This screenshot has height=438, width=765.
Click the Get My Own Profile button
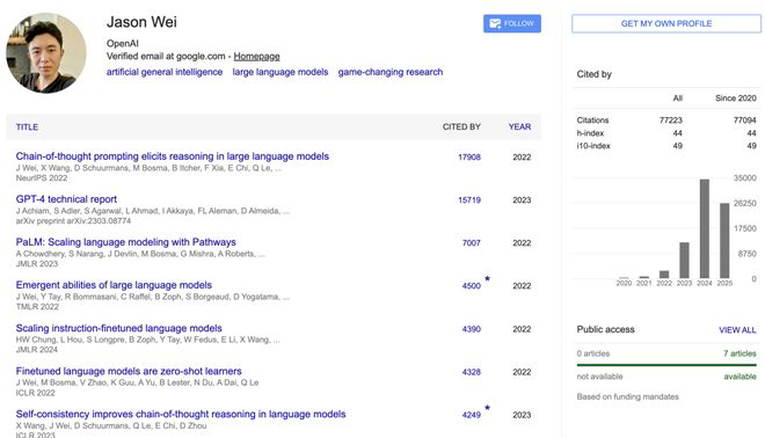click(x=666, y=23)
